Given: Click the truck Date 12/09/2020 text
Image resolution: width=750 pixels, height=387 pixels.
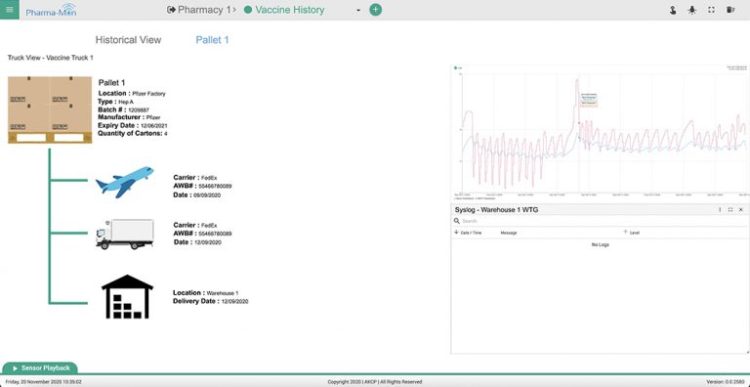Looking at the screenshot, I should point(197,243).
